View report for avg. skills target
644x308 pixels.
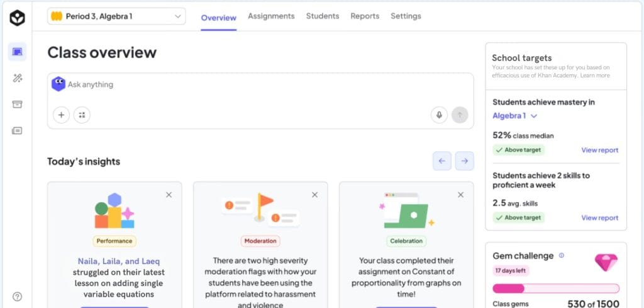tap(599, 218)
